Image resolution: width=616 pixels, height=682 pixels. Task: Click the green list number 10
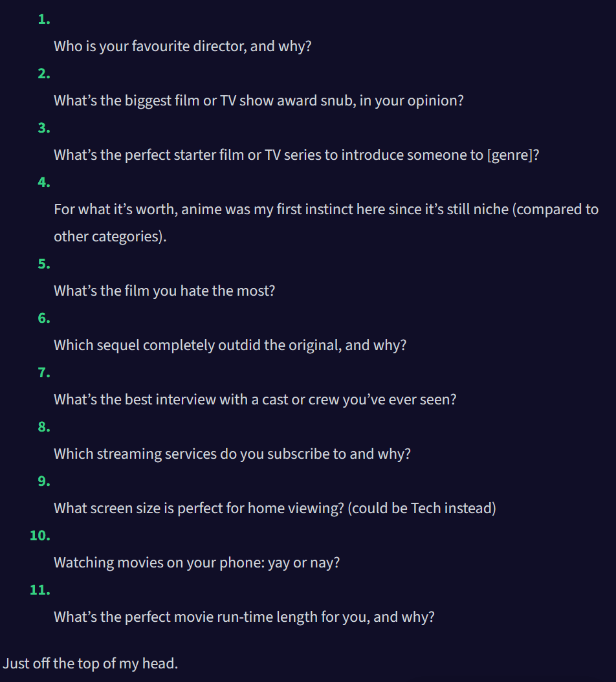click(40, 535)
